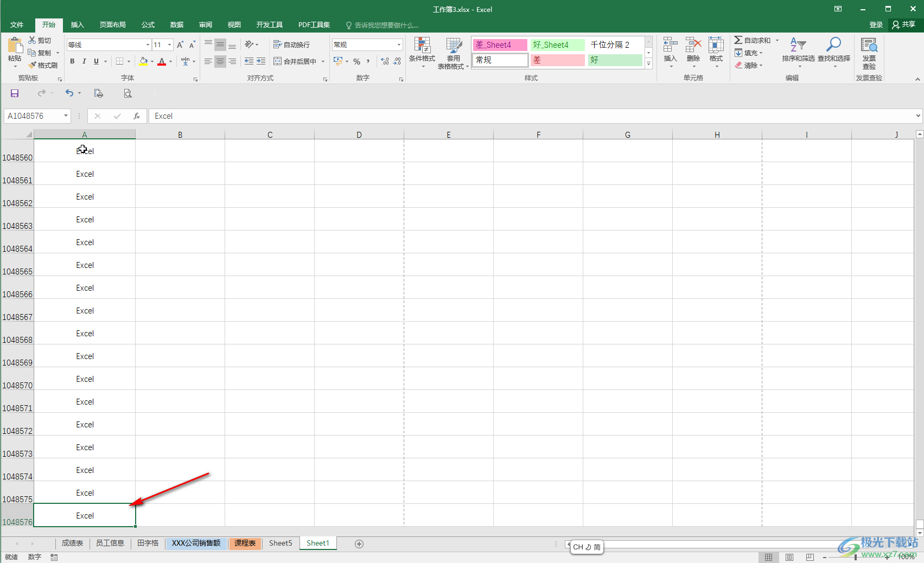The width and height of the screenshot is (924, 563).
Task: Open the font name dropdown
Action: pyautogui.click(x=148, y=44)
